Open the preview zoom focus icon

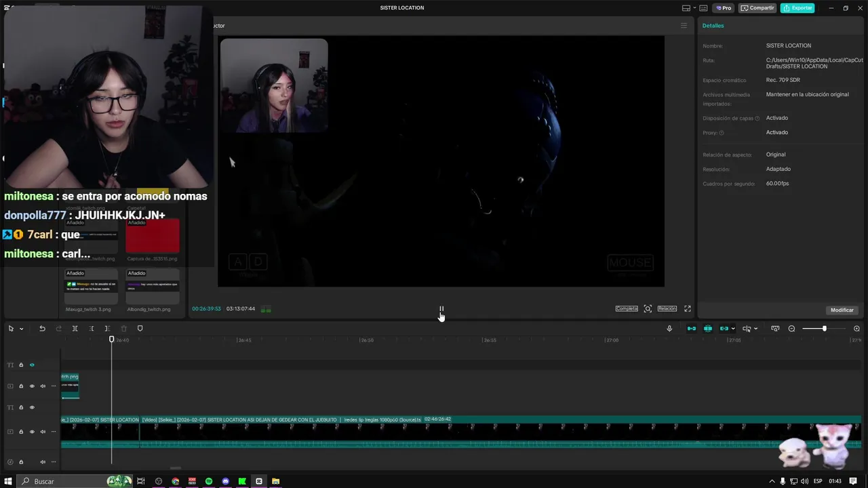coord(648,309)
